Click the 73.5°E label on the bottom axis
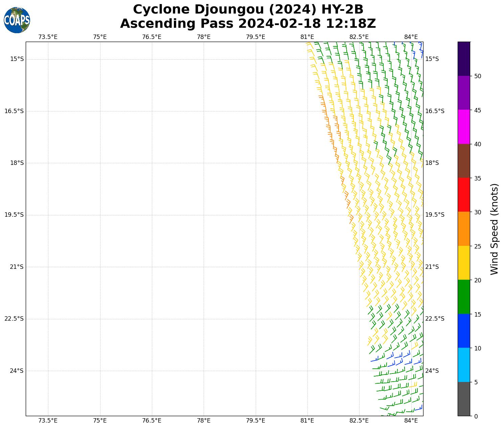The width and height of the screenshot is (504, 428). [48, 421]
